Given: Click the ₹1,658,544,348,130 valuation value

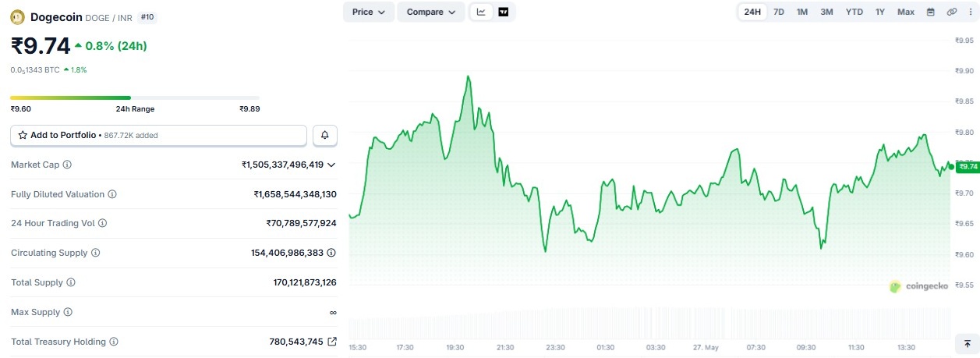Looking at the screenshot, I should click(x=295, y=194).
